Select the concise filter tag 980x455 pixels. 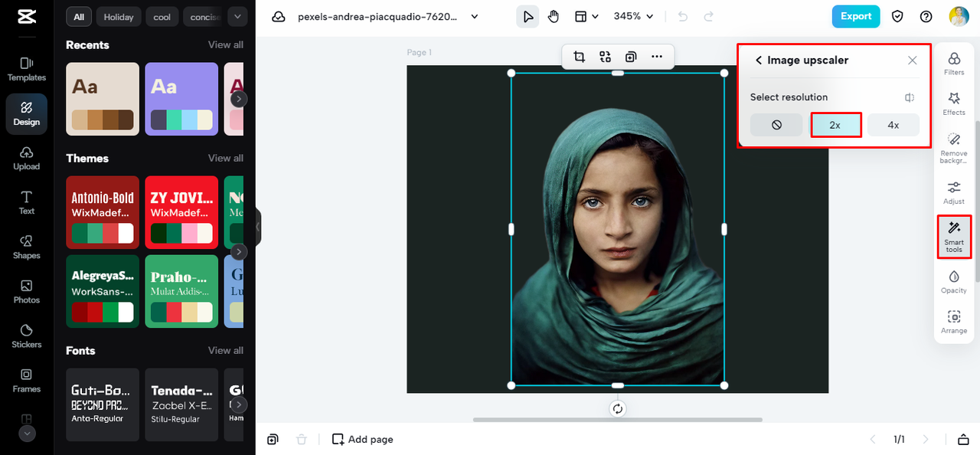click(x=204, y=17)
